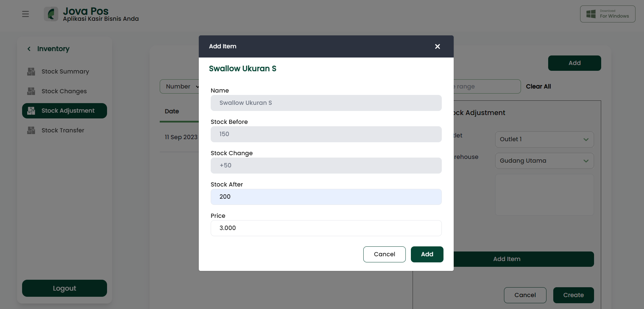
Task: Click the Stock Before field showing 150
Action: pyautogui.click(x=326, y=134)
